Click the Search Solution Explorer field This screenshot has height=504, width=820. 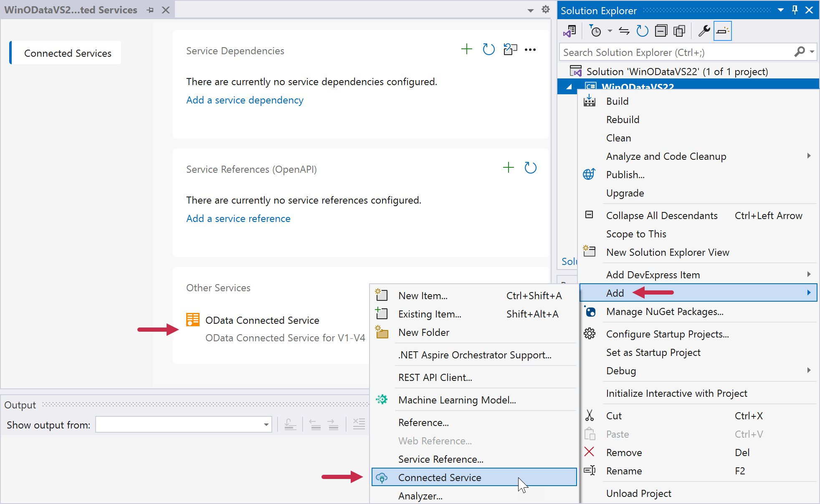coord(676,52)
